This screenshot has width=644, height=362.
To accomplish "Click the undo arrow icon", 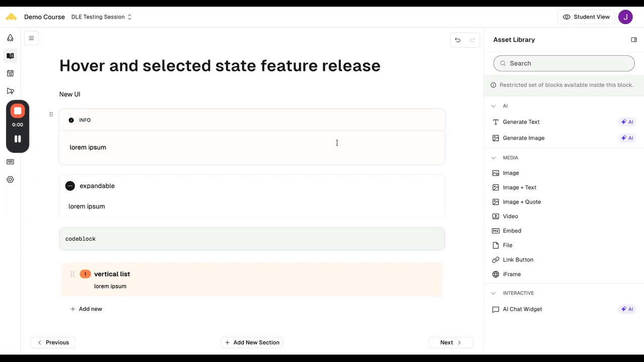I will pyautogui.click(x=457, y=40).
